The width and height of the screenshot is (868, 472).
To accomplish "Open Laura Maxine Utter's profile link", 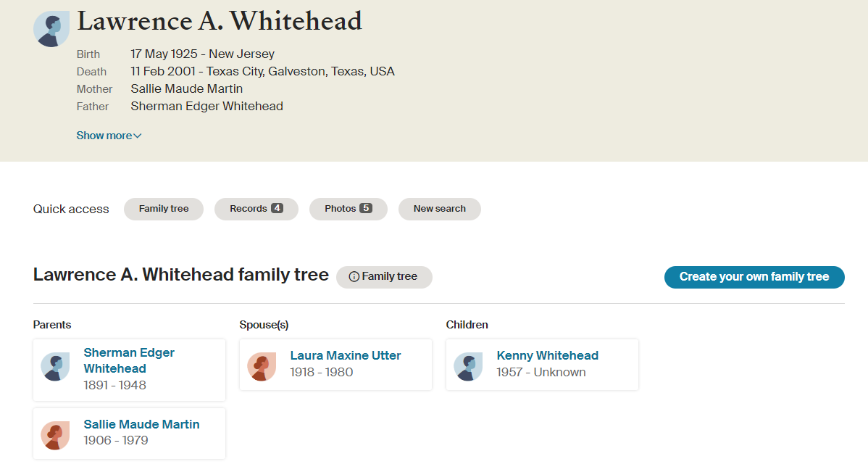I will 346,355.
